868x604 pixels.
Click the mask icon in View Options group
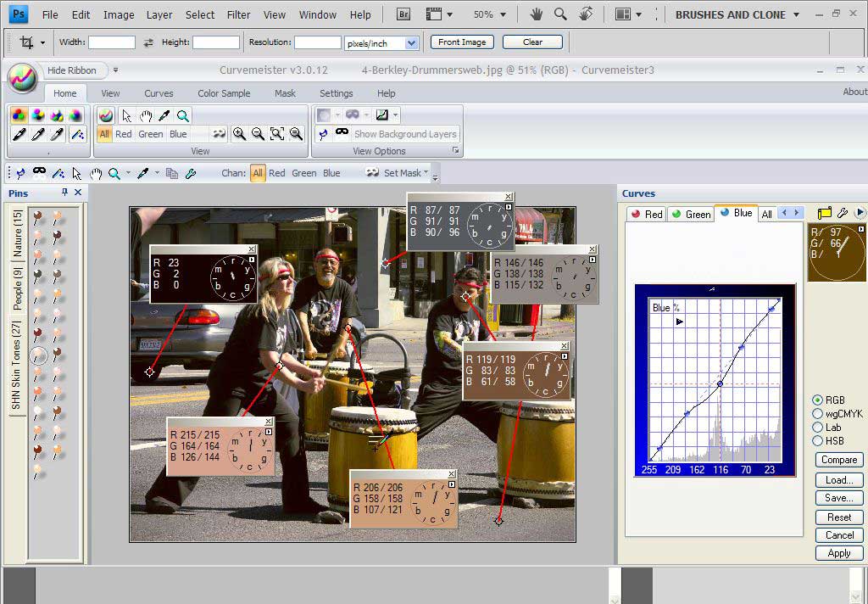[x=342, y=132]
